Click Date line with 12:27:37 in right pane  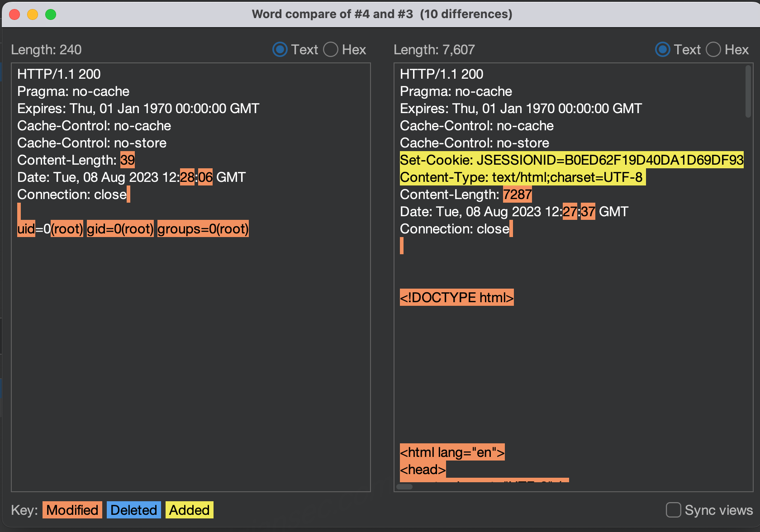(514, 211)
